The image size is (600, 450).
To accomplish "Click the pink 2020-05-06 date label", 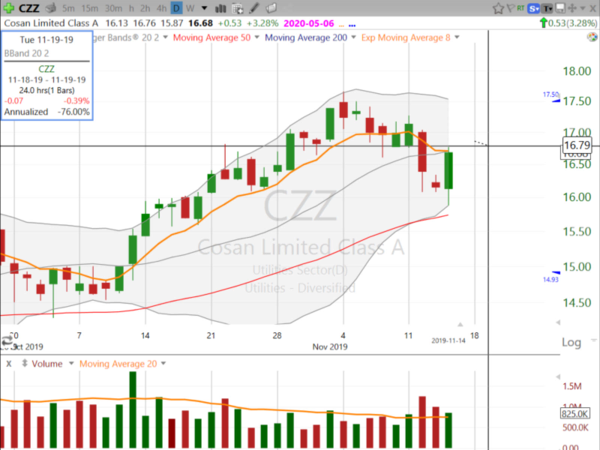I will [x=309, y=23].
